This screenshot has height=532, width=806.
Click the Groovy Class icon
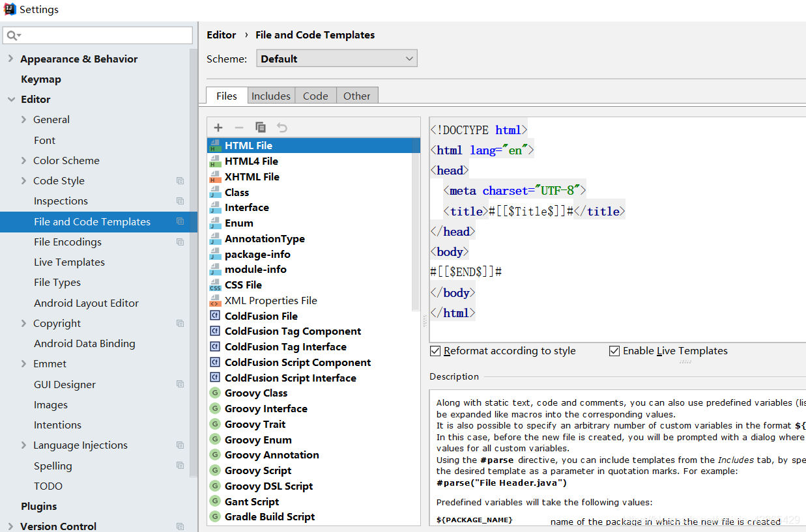coord(215,393)
